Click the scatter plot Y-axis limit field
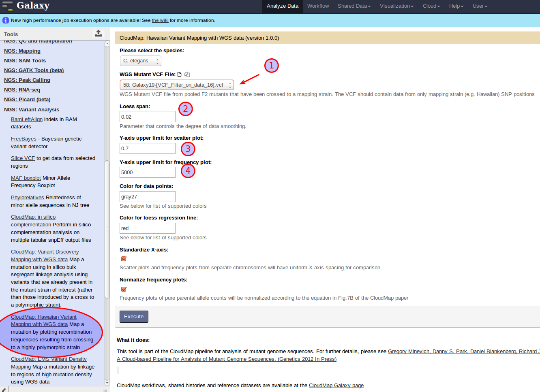This screenshot has height=392, width=540. (148, 149)
